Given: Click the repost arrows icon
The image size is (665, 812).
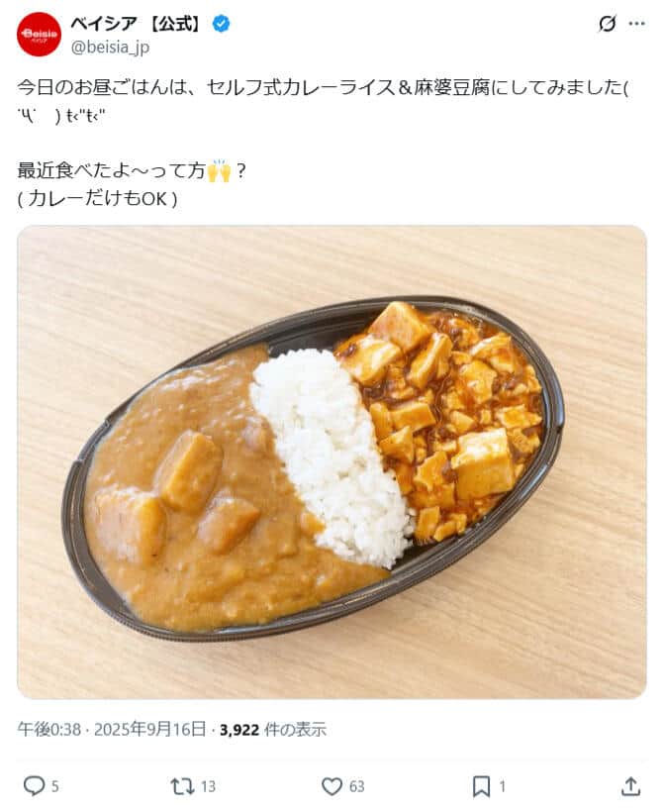Looking at the screenshot, I should (x=182, y=786).
